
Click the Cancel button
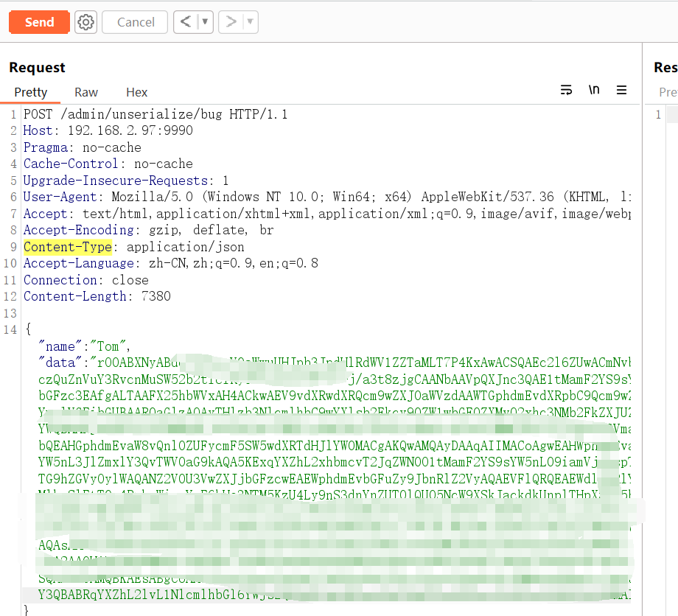(x=135, y=22)
